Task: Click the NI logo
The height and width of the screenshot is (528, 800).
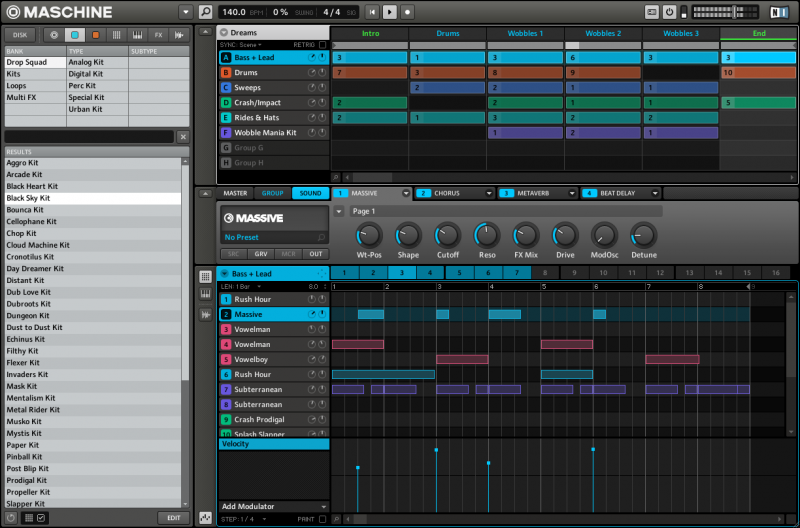Action: [x=779, y=12]
